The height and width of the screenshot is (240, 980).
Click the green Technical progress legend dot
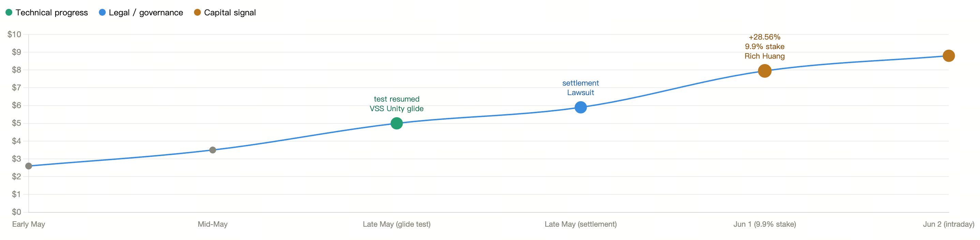coord(9,13)
